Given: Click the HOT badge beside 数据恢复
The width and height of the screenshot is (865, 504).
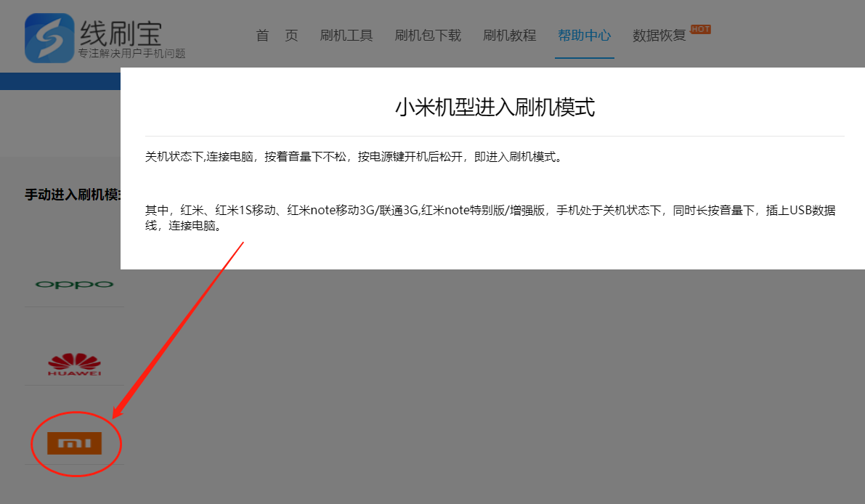Looking at the screenshot, I should pos(700,29).
